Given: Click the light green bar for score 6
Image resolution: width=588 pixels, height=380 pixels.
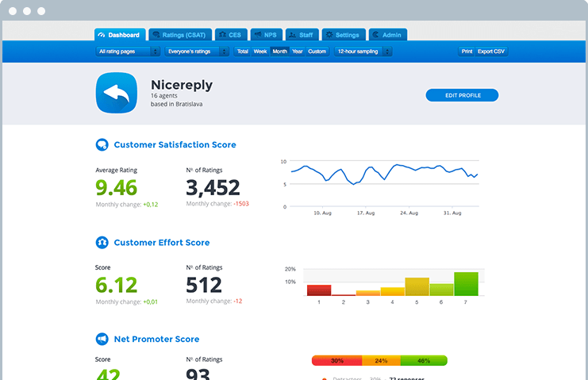Looking at the screenshot, I should 441,290.
